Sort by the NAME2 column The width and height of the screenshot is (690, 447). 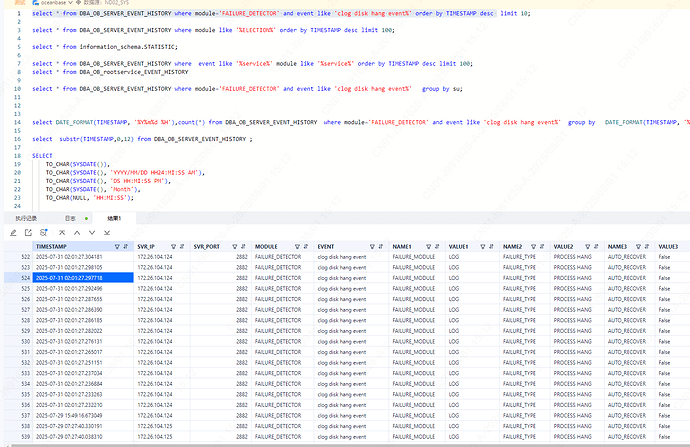coord(542,247)
